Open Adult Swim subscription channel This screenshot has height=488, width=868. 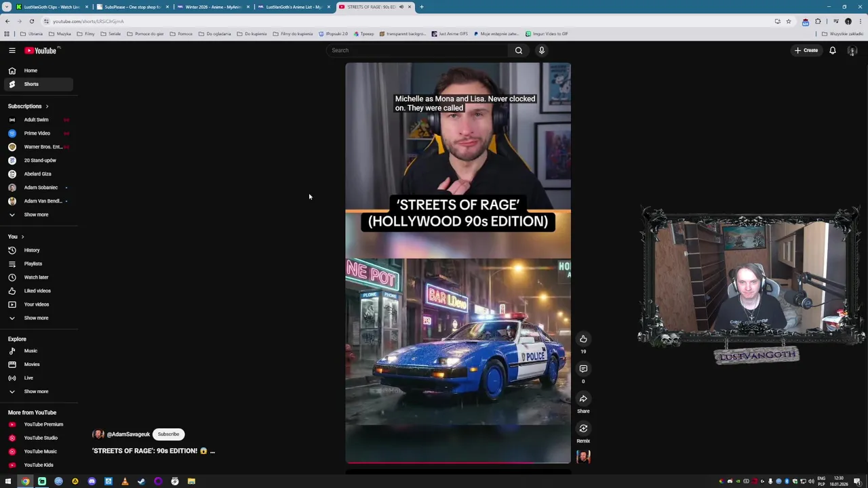click(37, 120)
